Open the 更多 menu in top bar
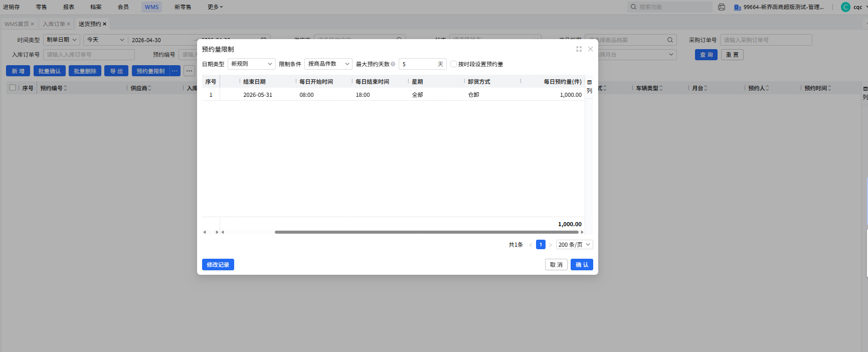This screenshot has height=352, width=868. coord(215,7)
